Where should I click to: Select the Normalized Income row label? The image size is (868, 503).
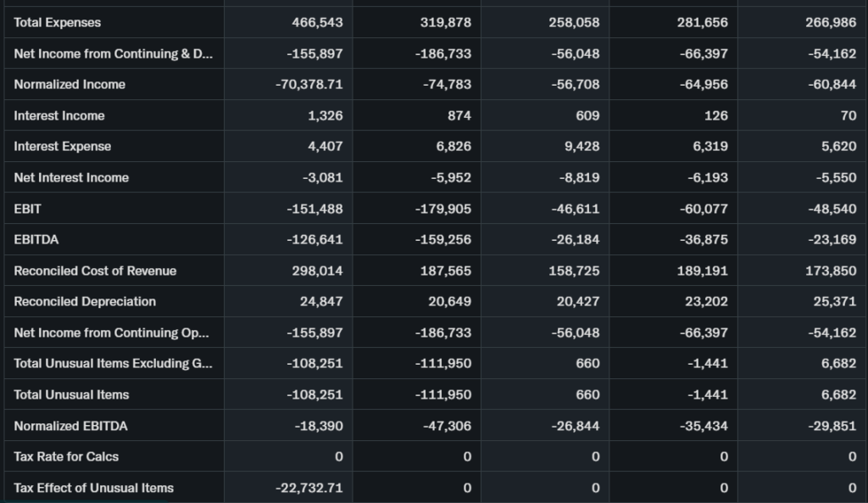(x=70, y=84)
